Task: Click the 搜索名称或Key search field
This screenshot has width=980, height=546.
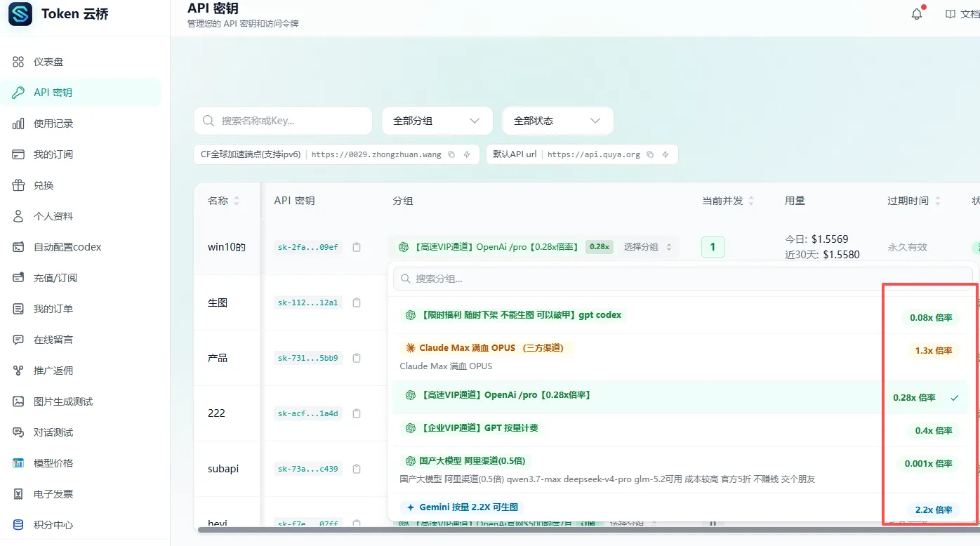Action: [x=283, y=121]
